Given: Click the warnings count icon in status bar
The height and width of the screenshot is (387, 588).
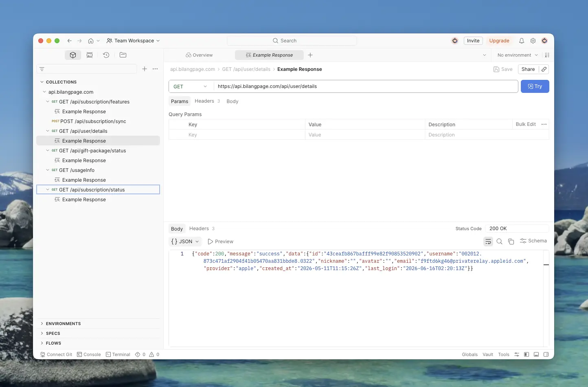Looking at the screenshot, I should click(x=154, y=354).
